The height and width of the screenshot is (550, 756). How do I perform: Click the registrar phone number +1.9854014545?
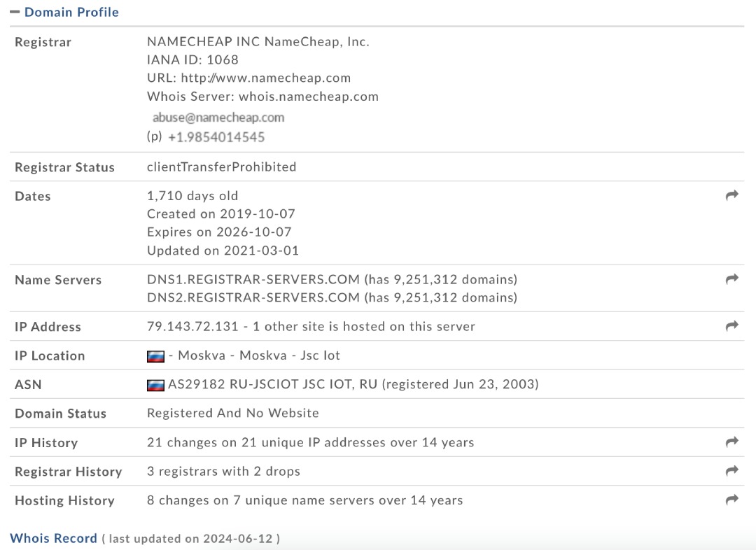(x=216, y=137)
